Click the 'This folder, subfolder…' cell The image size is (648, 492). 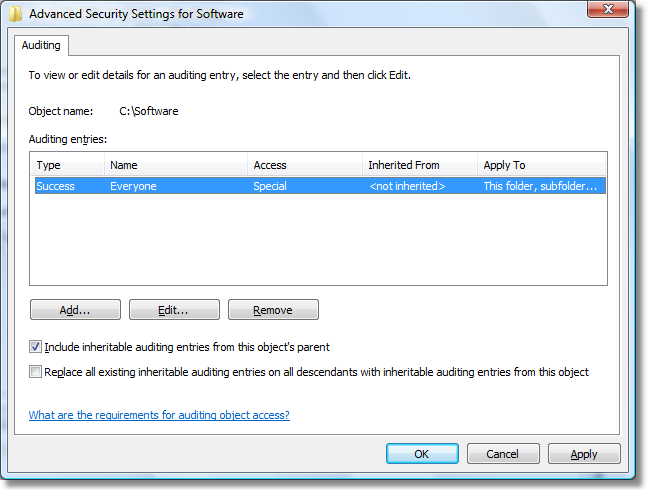(x=540, y=186)
